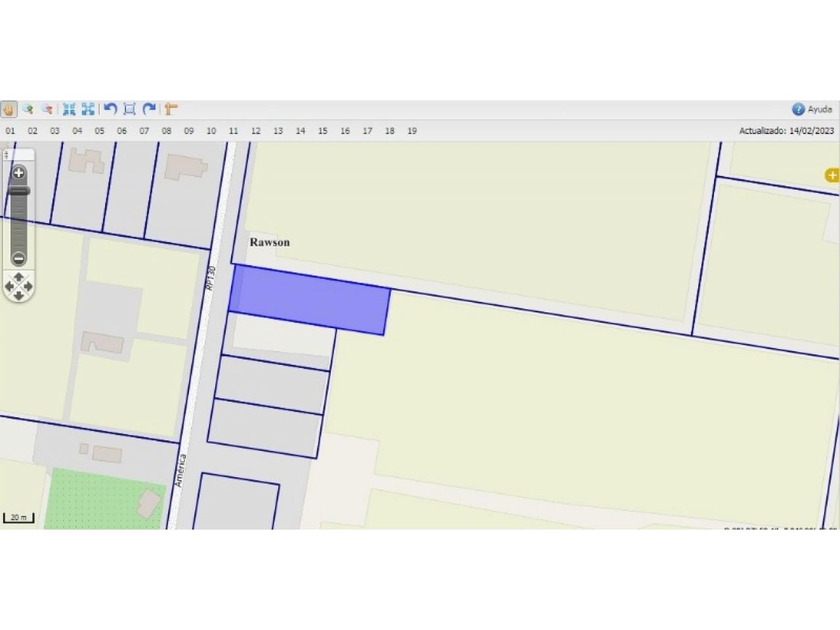840x630 pixels.
Task: Pan map right with arrow
Action: pos(28,287)
